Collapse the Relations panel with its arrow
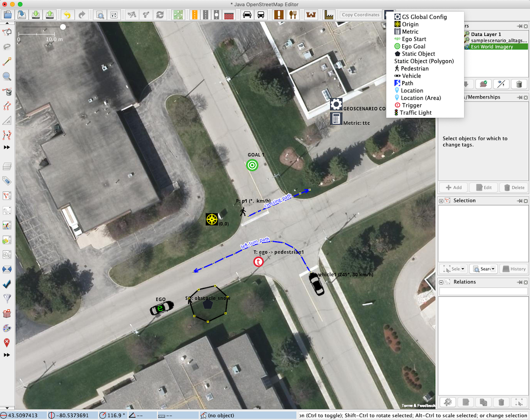This screenshot has height=420, width=530. coord(441,282)
